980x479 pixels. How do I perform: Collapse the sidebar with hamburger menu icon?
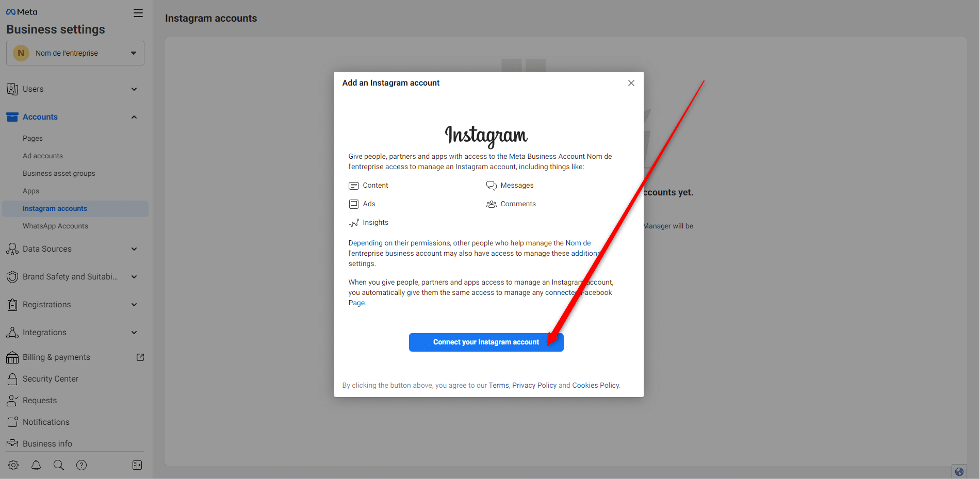(x=138, y=13)
